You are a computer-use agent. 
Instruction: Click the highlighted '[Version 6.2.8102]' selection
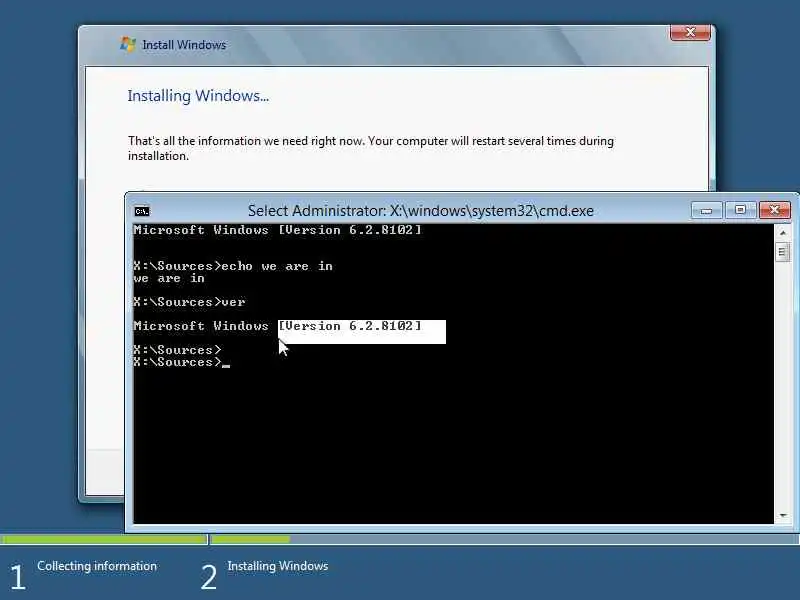pyautogui.click(x=362, y=332)
